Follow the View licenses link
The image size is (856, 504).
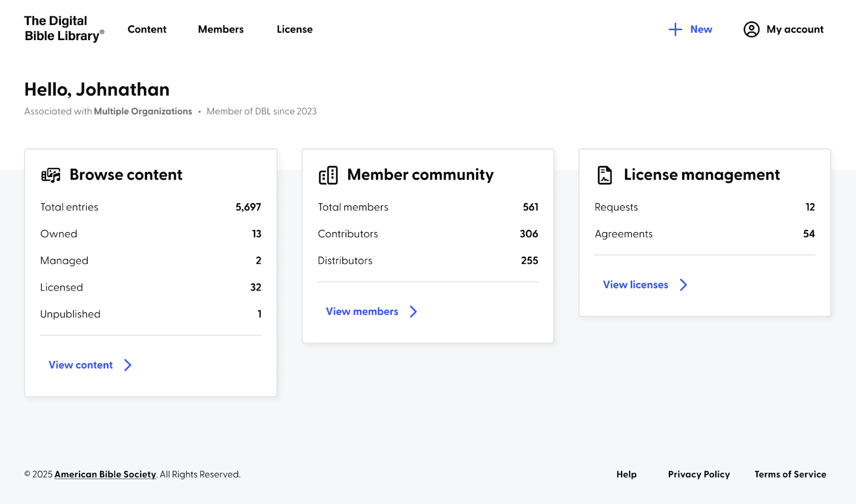(x=636, y=285)
